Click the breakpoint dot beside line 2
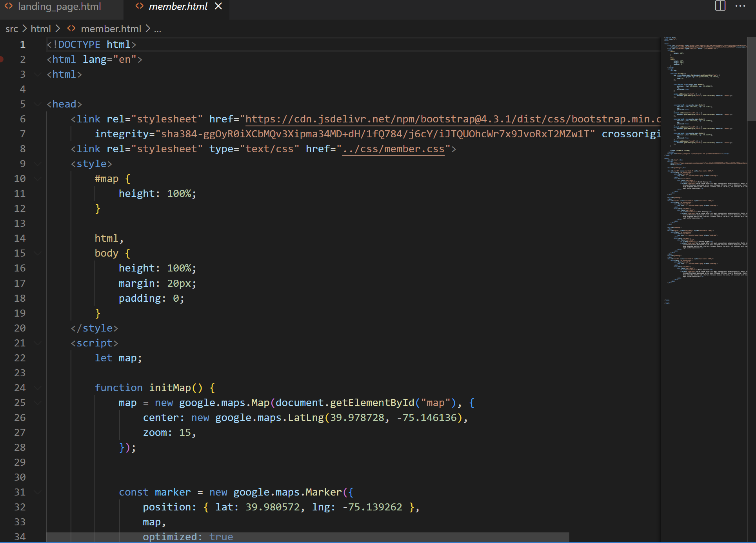The image size is (756, 543). click(2, 59)
